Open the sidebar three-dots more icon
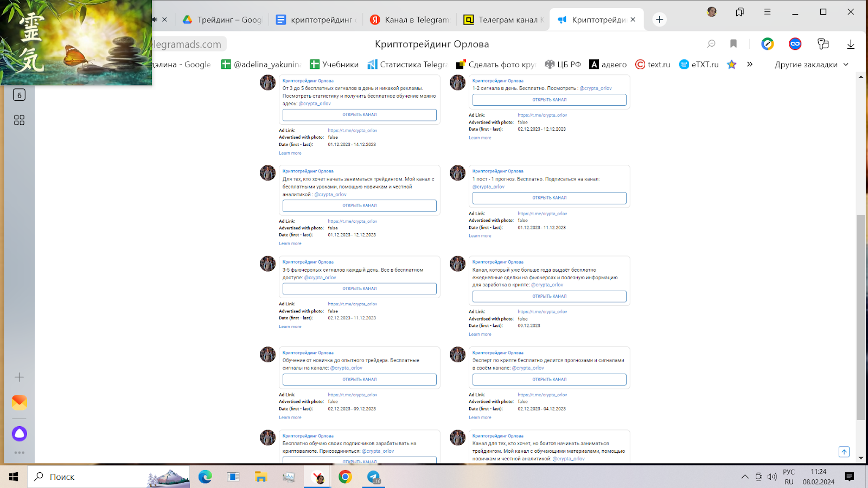868x488 pixels. pos(19,452)
